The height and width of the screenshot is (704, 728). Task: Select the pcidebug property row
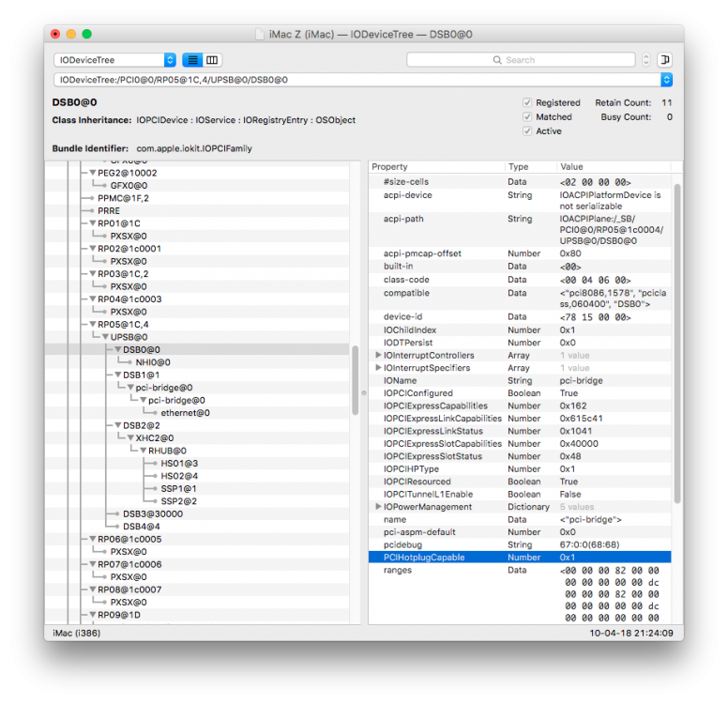[520, 544]
